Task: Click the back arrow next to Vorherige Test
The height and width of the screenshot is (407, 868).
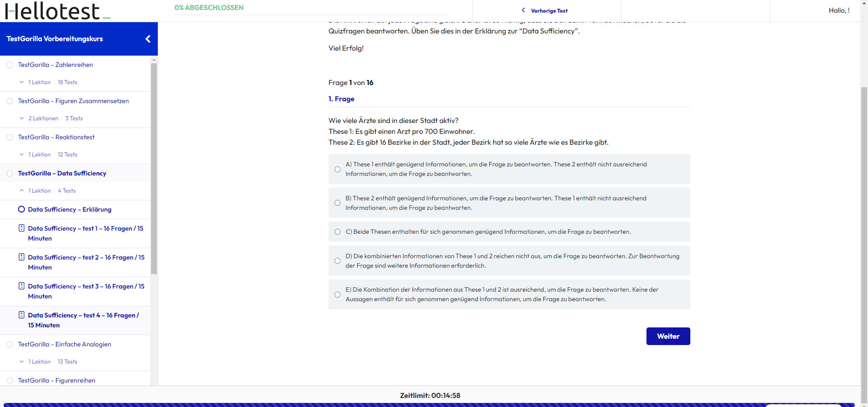Action: click(x=524, y=10)
